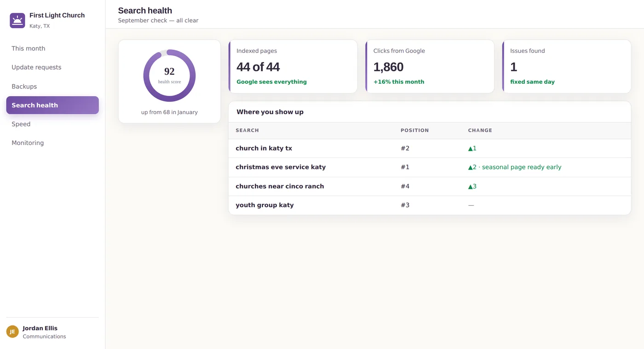Click the First Light Church sunrise logo icon

tap(17, 20)
